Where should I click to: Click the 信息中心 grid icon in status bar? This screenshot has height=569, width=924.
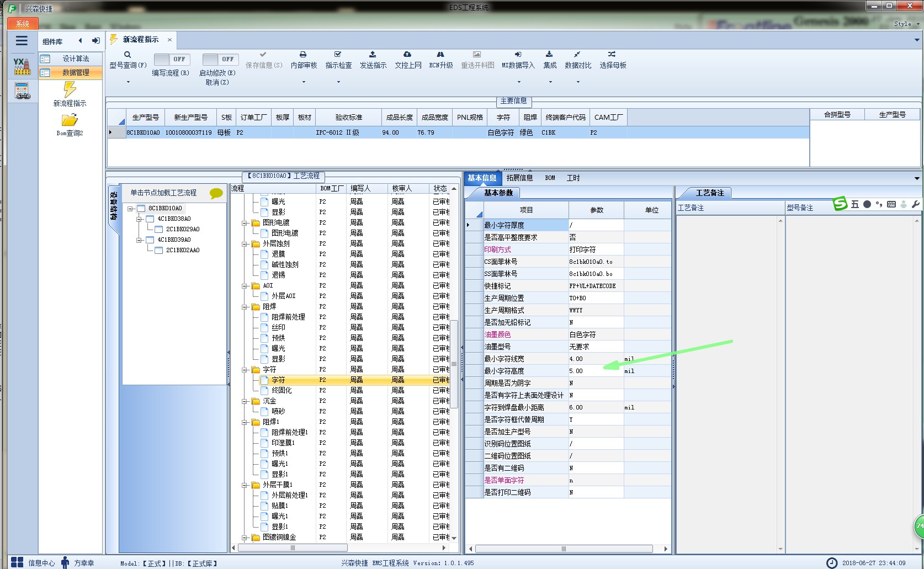click(x=17, y=562)
